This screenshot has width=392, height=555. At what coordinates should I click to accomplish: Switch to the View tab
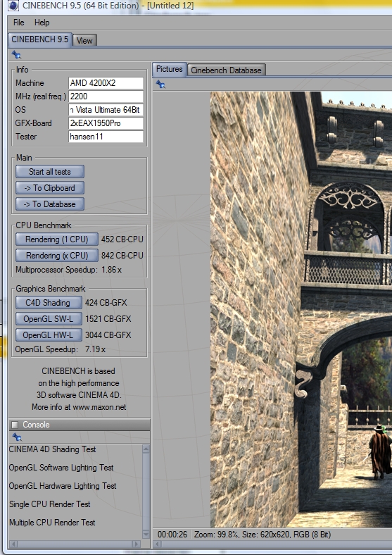pos(84,40)
